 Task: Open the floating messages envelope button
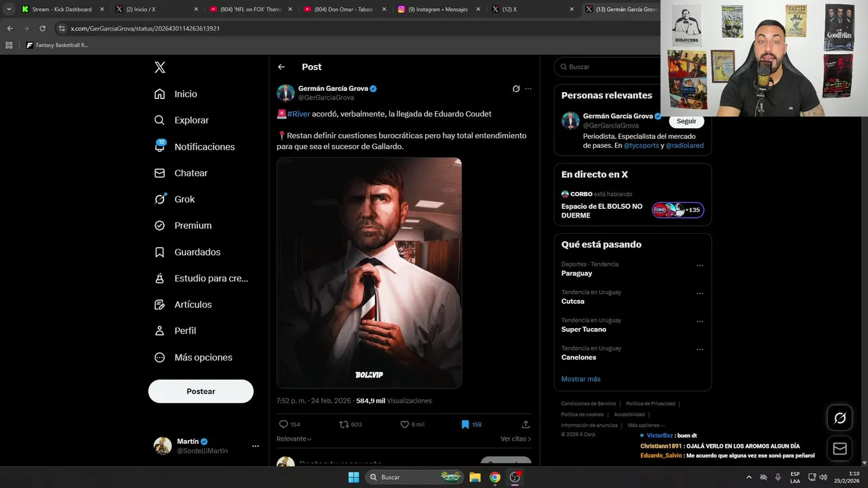click(x=840, y=449)
